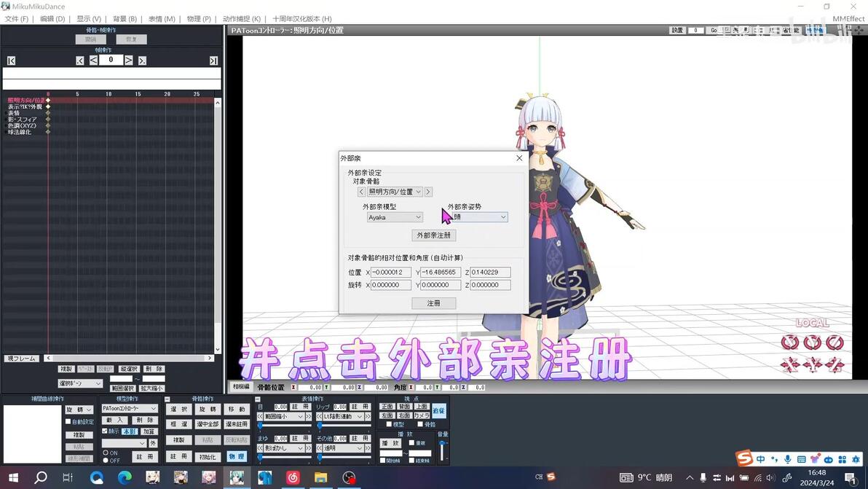Open the Lt陰影連動 lip morph dropdown

(343, 416)
